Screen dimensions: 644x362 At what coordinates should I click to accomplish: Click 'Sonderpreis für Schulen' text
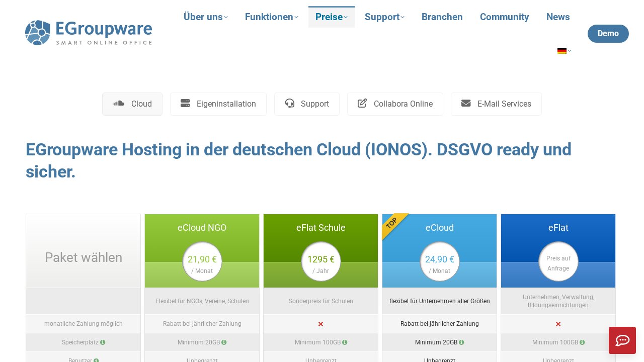coord(321,301)
